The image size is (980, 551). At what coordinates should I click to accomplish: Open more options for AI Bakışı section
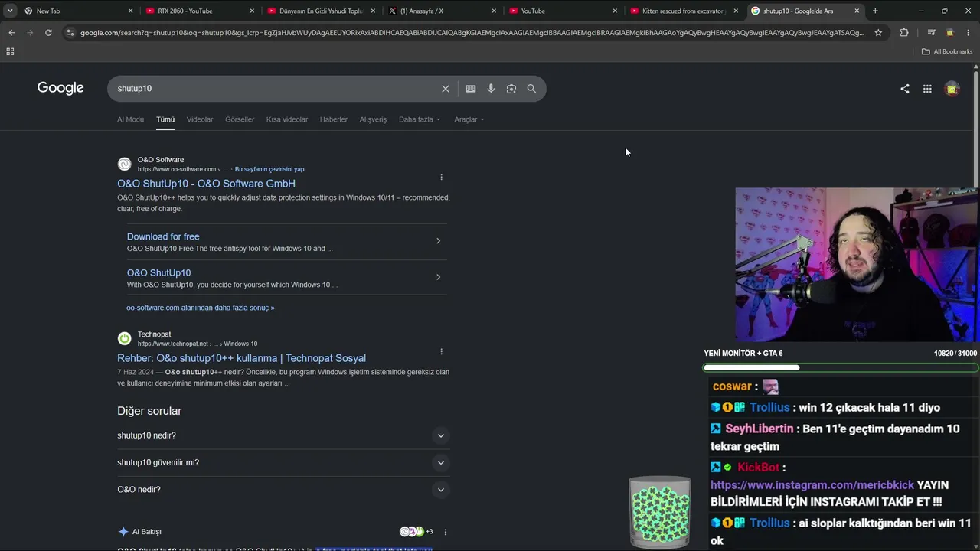click(446, 532)
